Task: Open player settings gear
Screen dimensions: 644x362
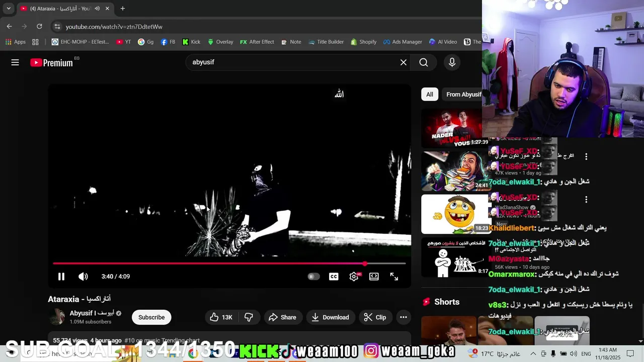Action: (354, 277)
